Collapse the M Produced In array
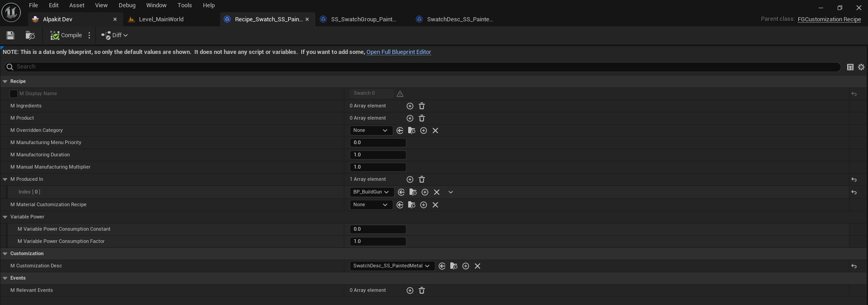 (x=5, y=179)
